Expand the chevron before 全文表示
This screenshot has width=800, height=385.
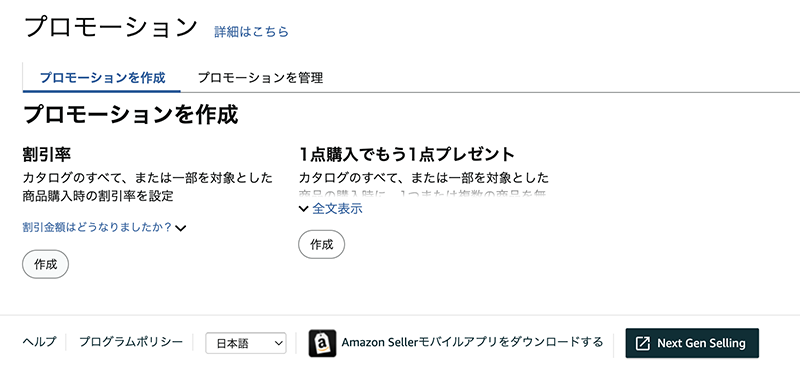point(304,209)
